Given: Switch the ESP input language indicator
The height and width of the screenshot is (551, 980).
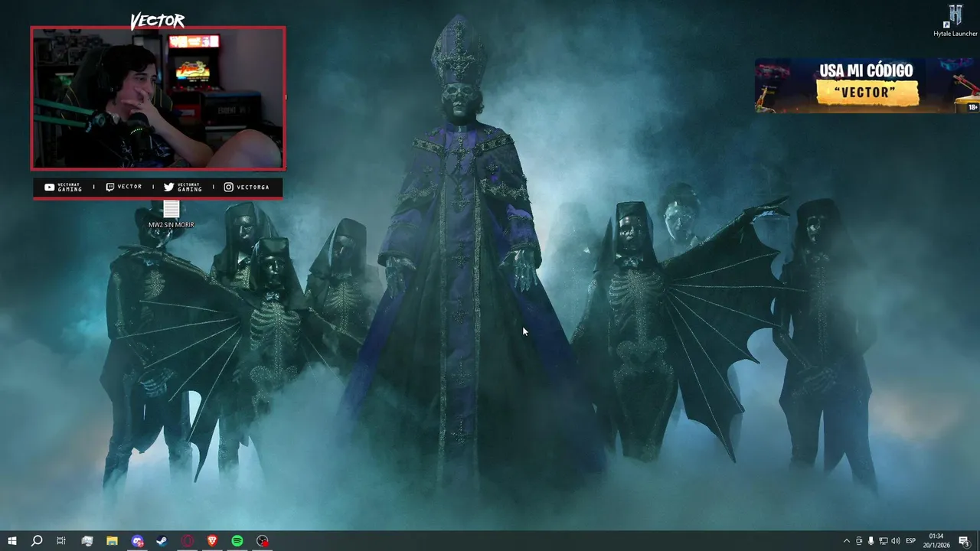Looking at the screenshot, I should [x=911, y=541].
